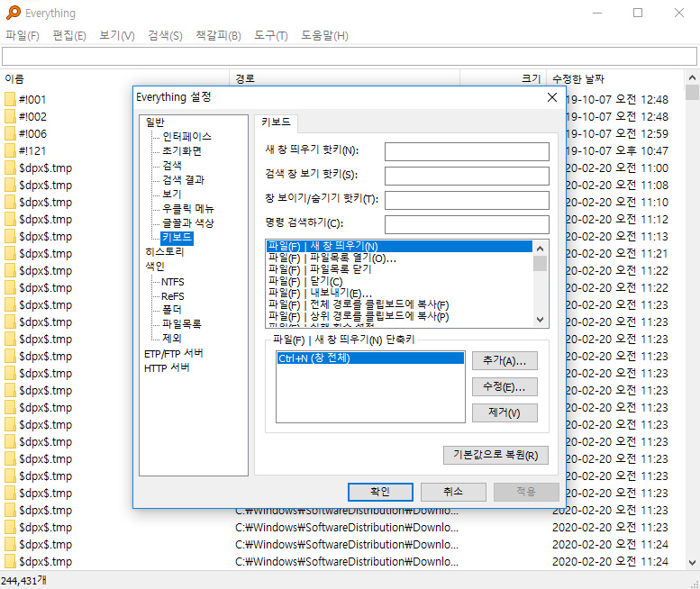Select ReFS in settings tree
This screenshot has height=589, width=700.
point(173,296)
